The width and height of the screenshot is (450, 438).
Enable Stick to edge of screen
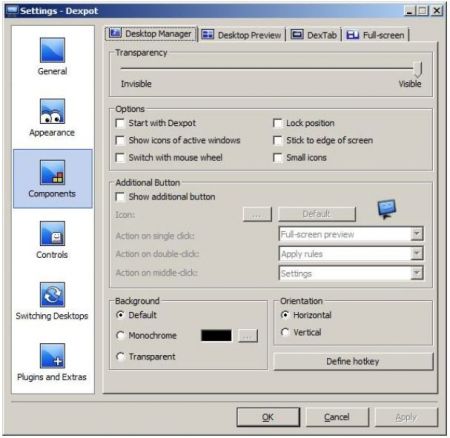[277, 140]
